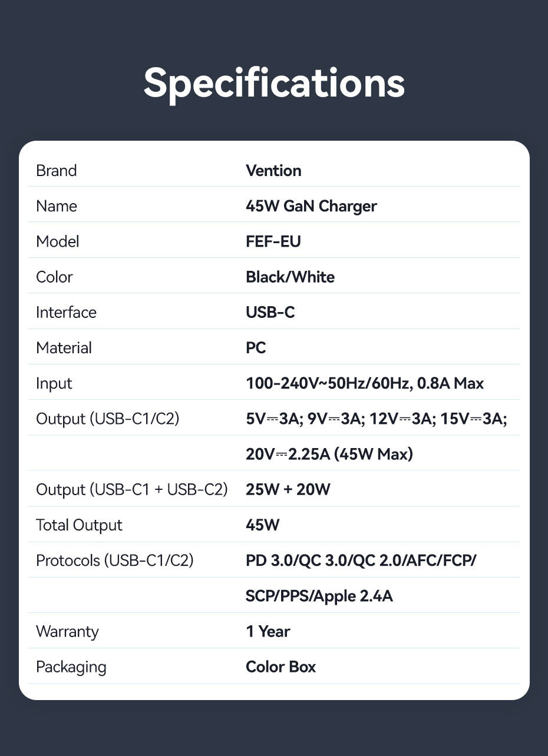Image resolution: width=548 pixels, height=756 pixels.
Task: Click the 100-240V input specification text
Action: (365, 383)
